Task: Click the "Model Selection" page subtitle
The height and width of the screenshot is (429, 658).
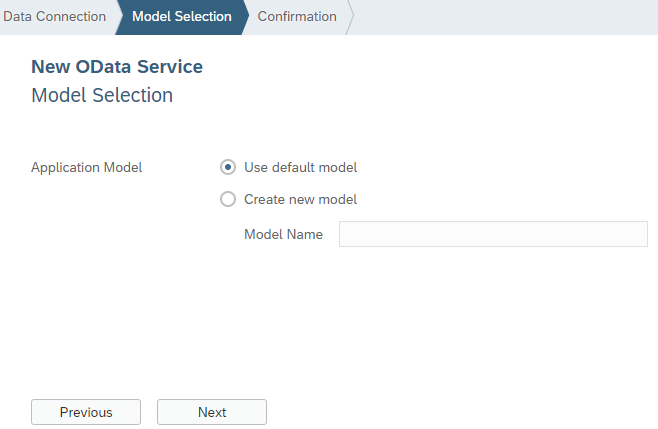Action: pos(102,96)
